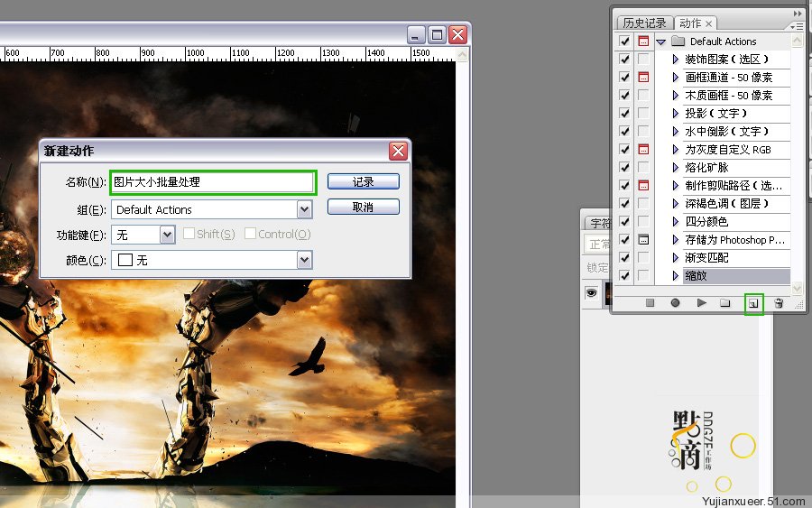This screenshot has width=812, height=508.
Task: Expand the 深褐色调（图层）action
Action: [x=675, y=204]
